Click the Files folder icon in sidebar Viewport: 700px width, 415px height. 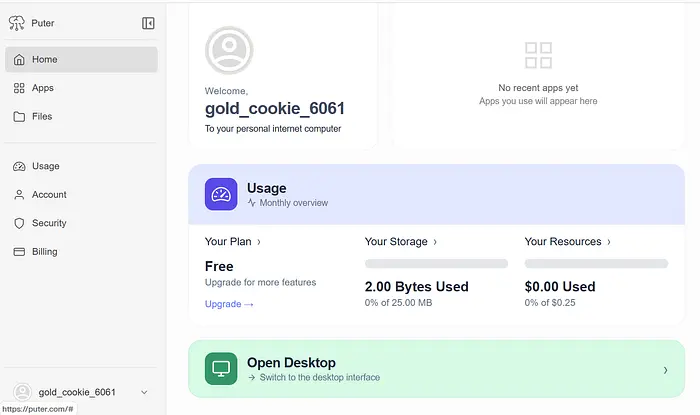pyautogui.click(x=19, y=116)
